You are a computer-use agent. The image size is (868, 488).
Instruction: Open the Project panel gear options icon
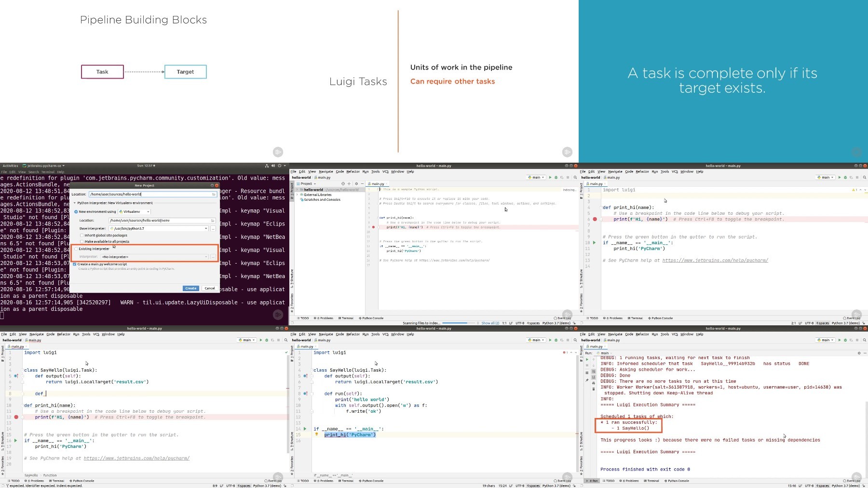356,184
